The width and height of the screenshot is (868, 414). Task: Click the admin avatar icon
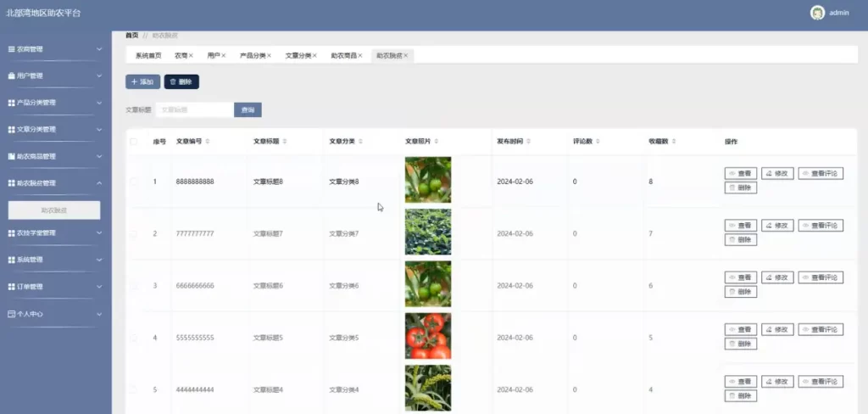817,13
